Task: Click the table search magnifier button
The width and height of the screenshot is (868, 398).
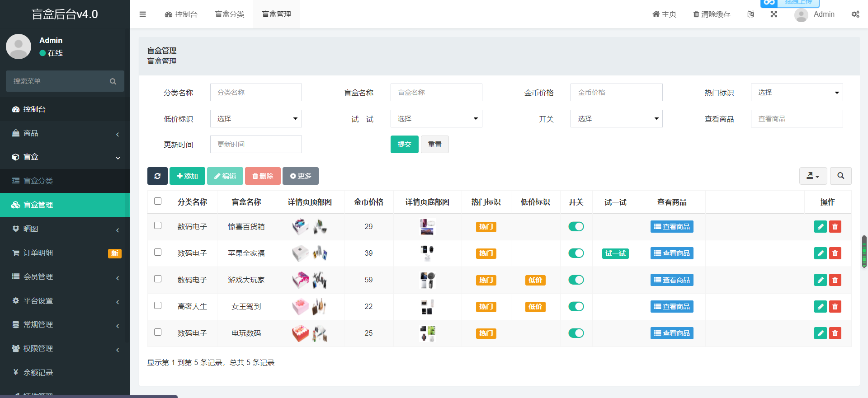Action: click(x=840, y=176)
